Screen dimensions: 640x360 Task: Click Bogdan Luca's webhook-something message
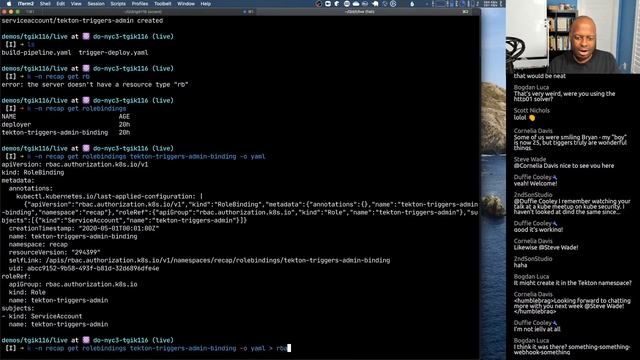tap(572, 350)
